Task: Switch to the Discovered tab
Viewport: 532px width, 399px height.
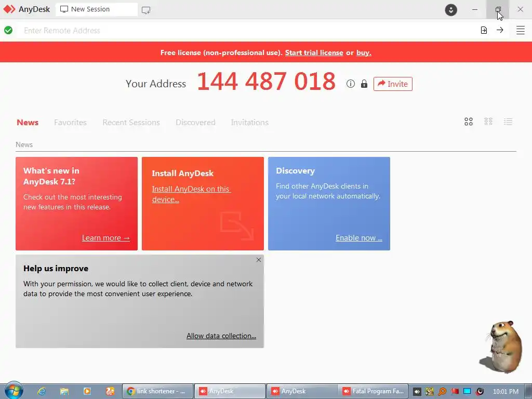Action: (195, 122)
